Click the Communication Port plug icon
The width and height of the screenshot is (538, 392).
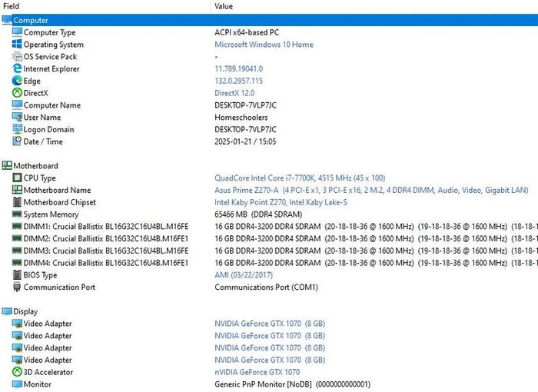coord(17,287)
